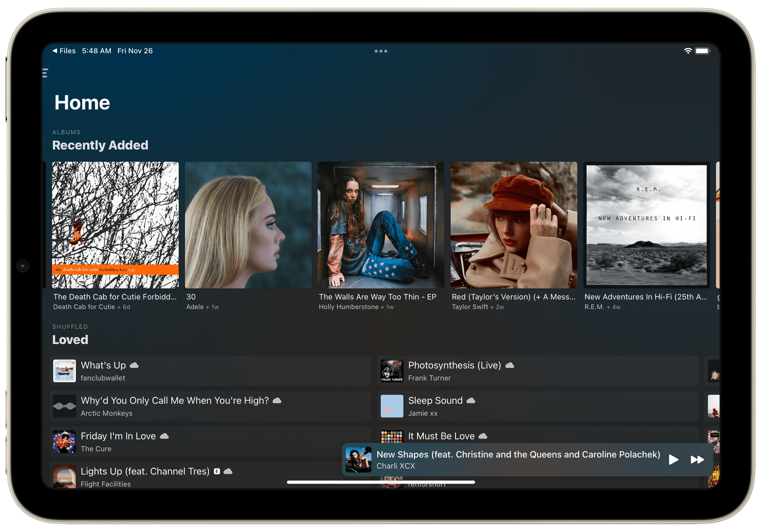Select artist name Holly Humberstone
Screen dimensions: 762x532
coord(349,307)
